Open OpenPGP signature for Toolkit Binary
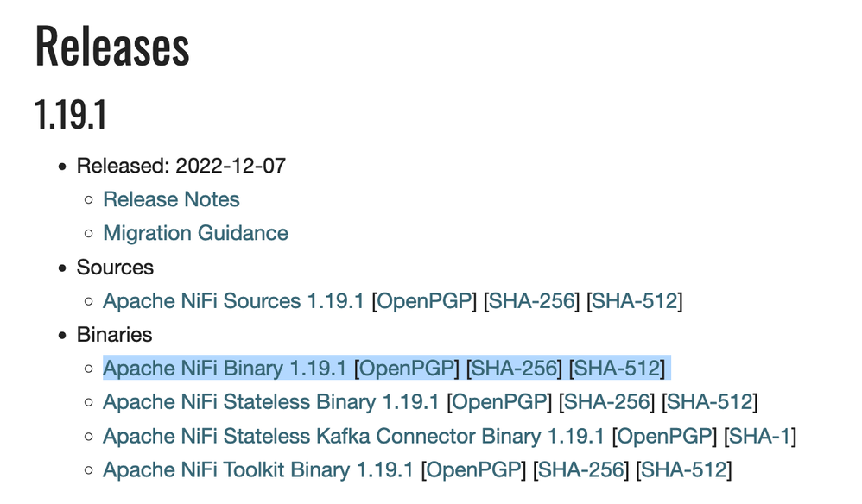This screenshot has width=862, height=504. [475, 470]
